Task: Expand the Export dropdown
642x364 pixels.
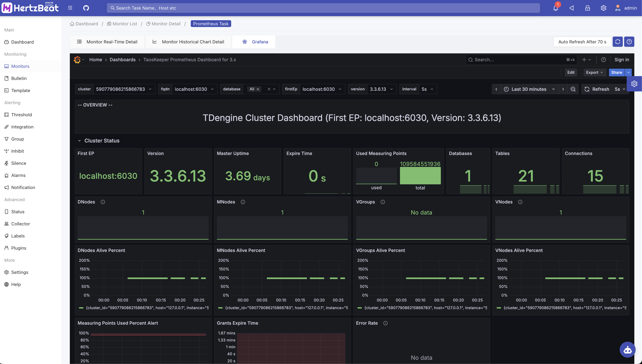Action: point(594,73)
